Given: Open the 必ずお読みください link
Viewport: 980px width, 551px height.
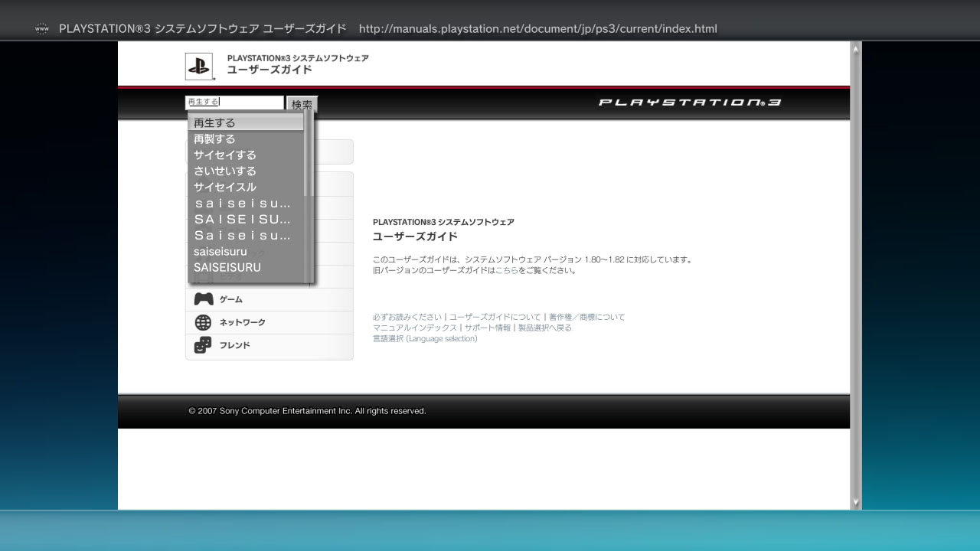Looking at the screenshot, I should pyautogui.click(x=407, y=317).
